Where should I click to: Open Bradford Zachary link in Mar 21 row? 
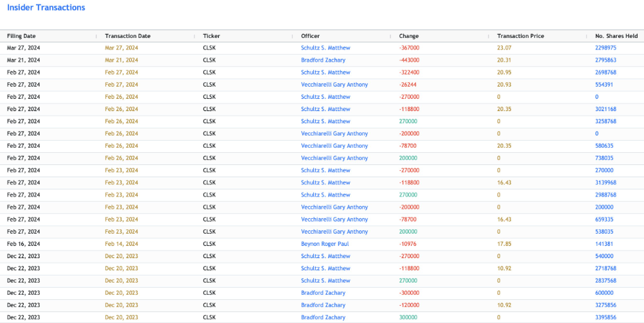(323, 60)
